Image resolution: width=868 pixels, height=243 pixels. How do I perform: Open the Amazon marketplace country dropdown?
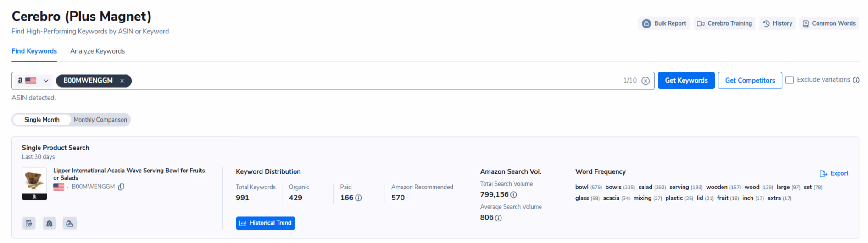33,81
